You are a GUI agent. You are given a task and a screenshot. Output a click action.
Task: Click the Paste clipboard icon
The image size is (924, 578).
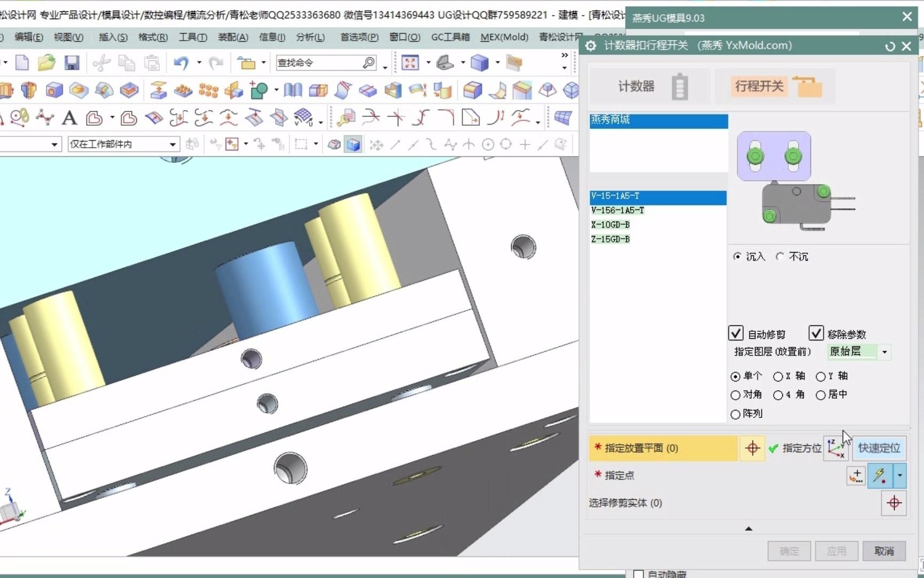[x=152, y=63]
